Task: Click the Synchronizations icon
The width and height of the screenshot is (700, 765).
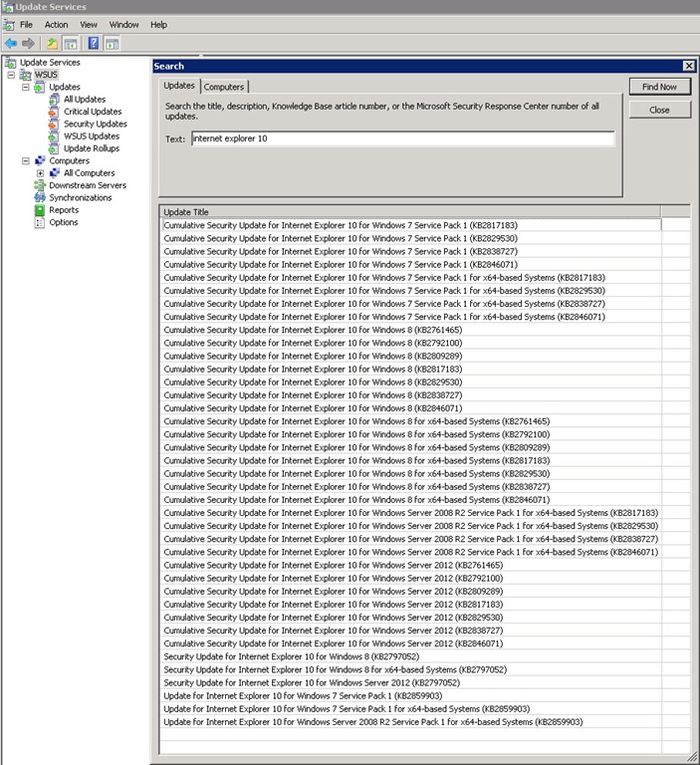Action: coord(40,197)
